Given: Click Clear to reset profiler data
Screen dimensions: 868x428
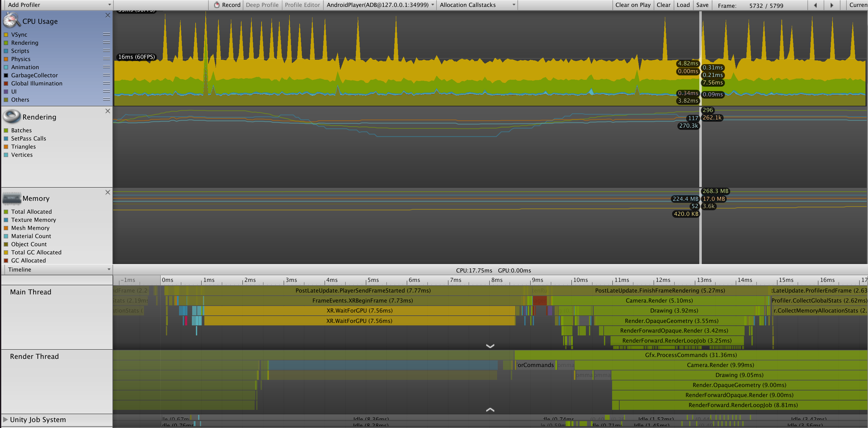Looking at the screenshot, I should (x=663, y=5).
